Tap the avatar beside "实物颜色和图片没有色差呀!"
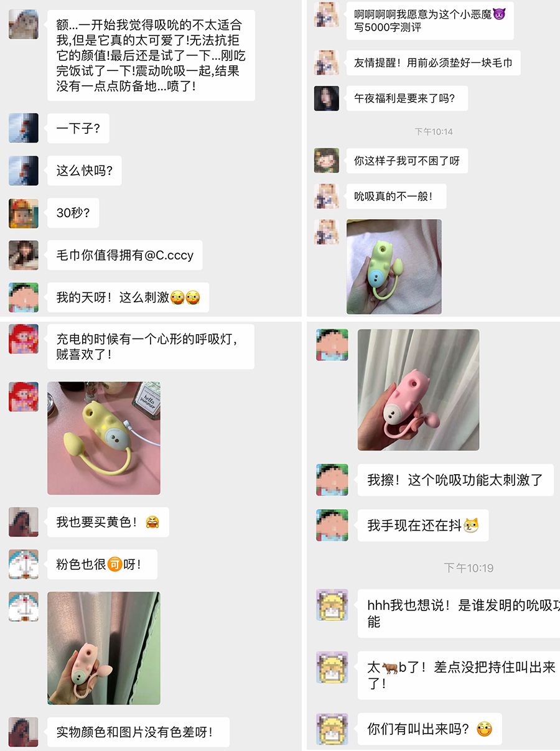 (x=24, y=732)
